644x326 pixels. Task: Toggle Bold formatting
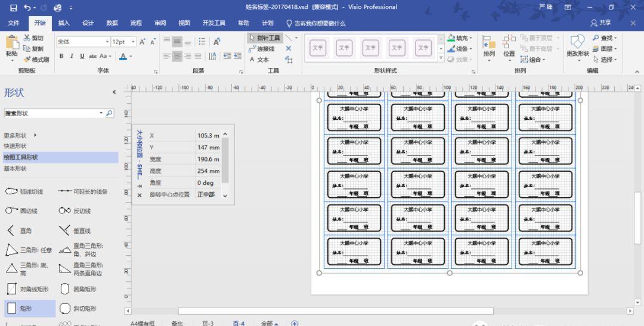[x=61, y=56]
